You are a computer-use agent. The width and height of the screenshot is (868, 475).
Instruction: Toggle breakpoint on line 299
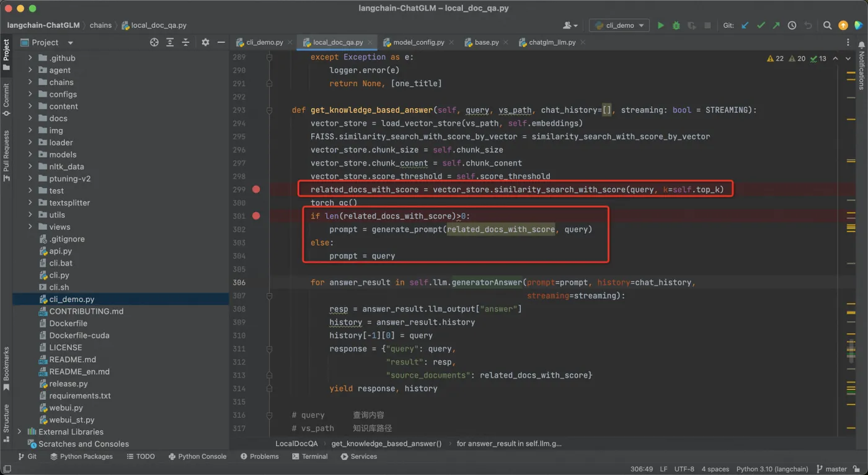coord(256,189)
